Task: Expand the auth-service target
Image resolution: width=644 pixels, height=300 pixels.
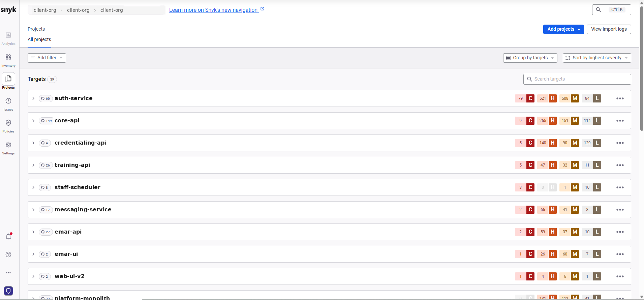Action: [33, 98]
